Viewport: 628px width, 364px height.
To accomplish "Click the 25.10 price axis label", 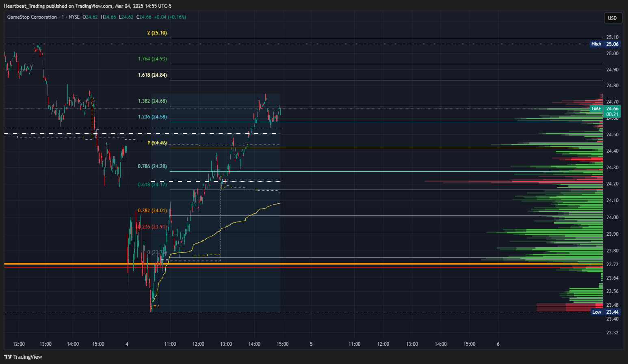I will pyautogui.click(x=612, y=37).
